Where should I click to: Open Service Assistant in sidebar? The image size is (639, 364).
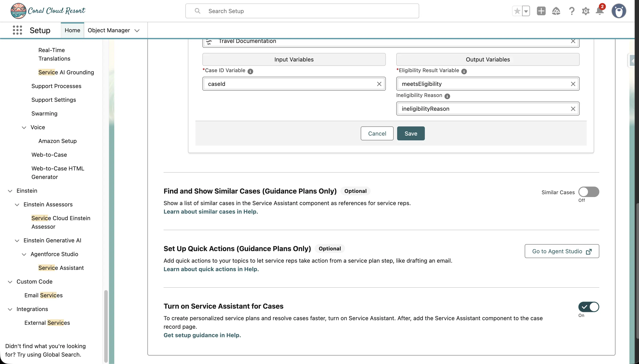click(61, 268)
